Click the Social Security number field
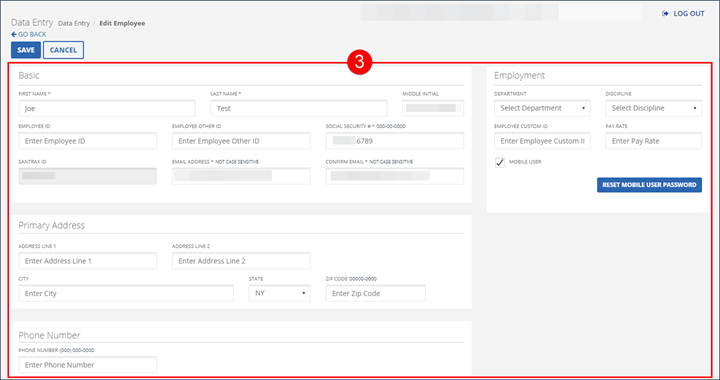The image size is (720, 380). (394, 141)
